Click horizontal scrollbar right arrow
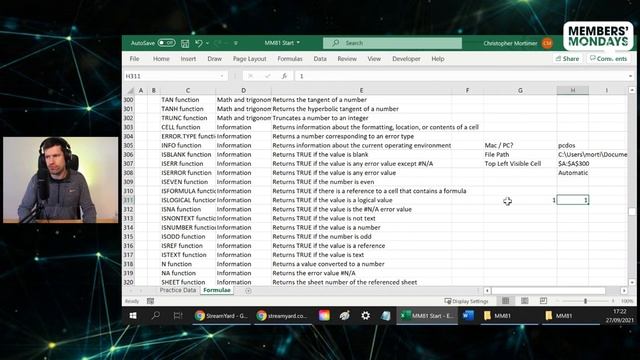The height and width of the screenshot is (360, 640). (x=624, y=291)
